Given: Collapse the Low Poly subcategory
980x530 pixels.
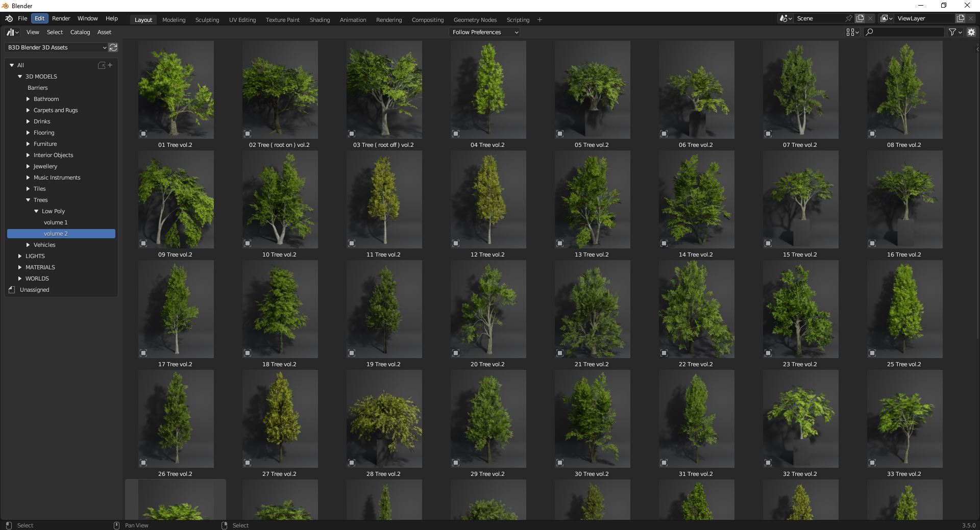Looking at the screenshot, I should pos(36,211).
